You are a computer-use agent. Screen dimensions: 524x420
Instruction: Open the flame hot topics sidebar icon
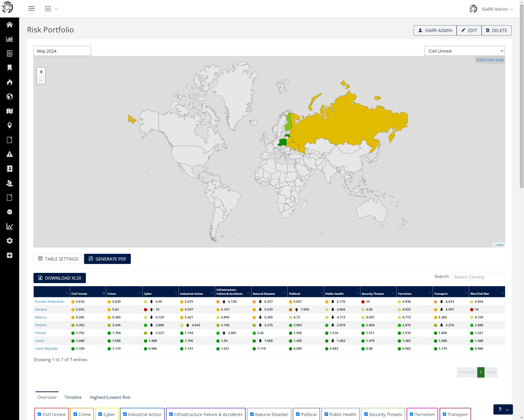(9, 82)
